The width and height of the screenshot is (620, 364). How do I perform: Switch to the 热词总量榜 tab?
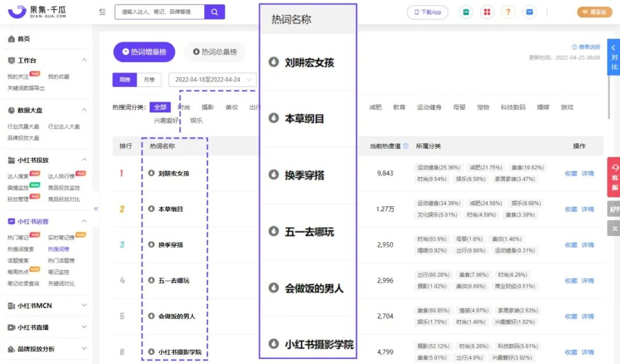pos(215,52)
